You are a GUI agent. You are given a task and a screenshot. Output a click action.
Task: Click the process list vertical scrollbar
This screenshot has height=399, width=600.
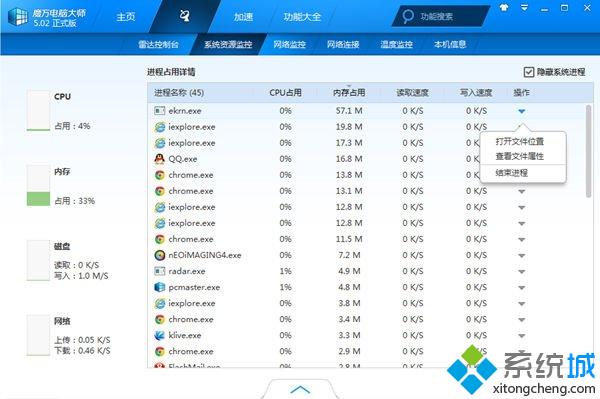pos(588,151)
